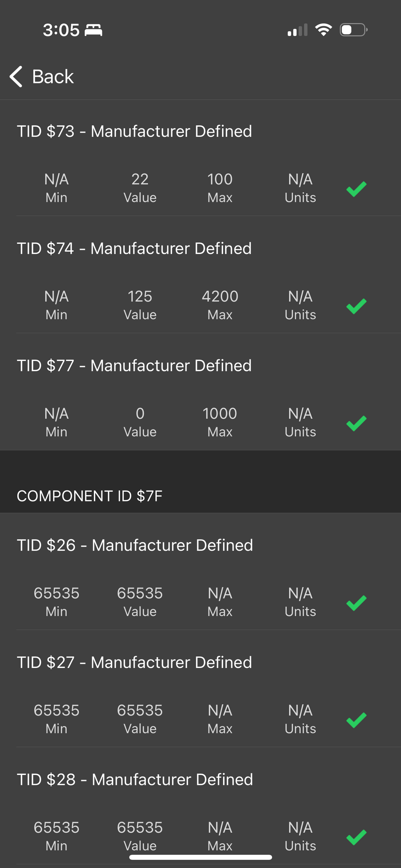401x868 pixels.
Task: Select the TID $26 Manufacturer Defined title
Action: pos(135,545)
